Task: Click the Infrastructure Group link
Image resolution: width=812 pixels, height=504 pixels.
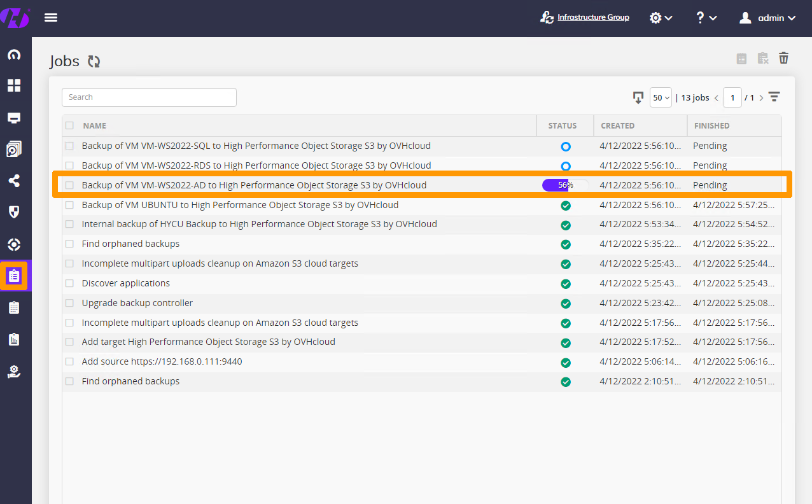Action: (x=592, y=17)
